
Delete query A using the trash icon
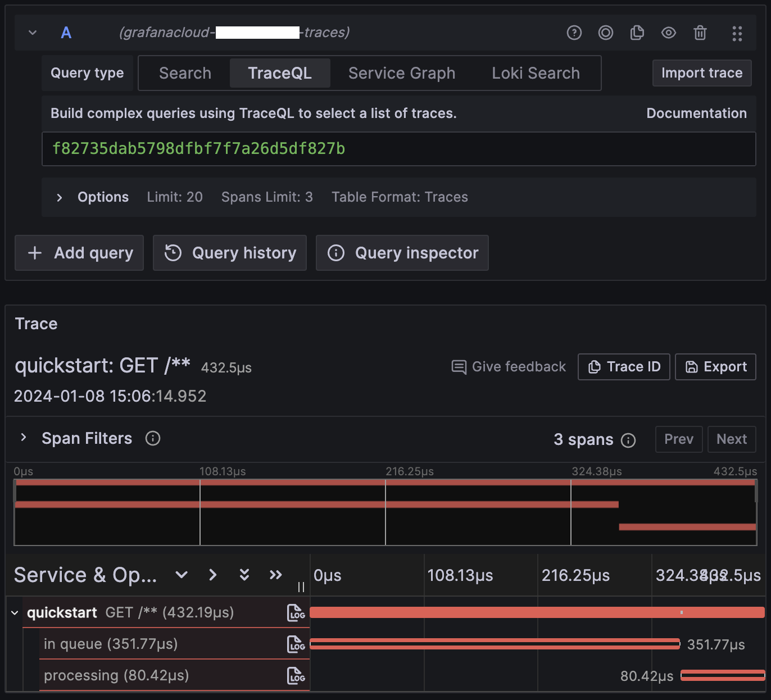[700, 33]
